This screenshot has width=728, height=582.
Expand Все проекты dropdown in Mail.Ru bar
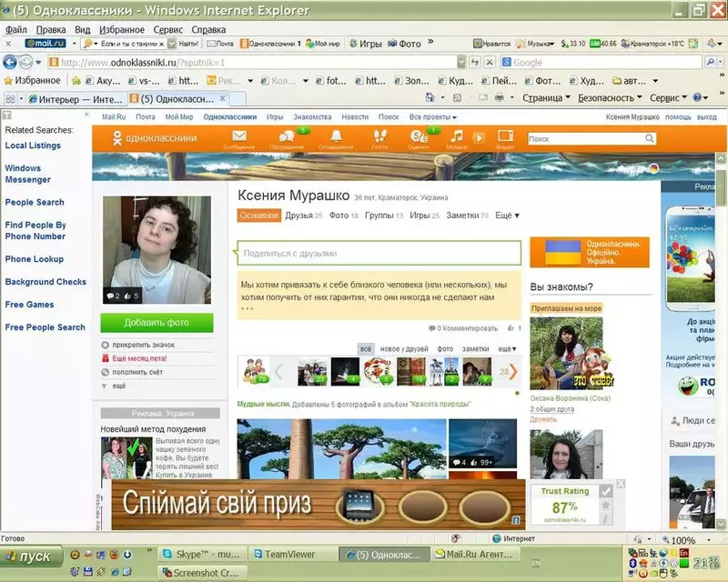click(x=433, y=117)
